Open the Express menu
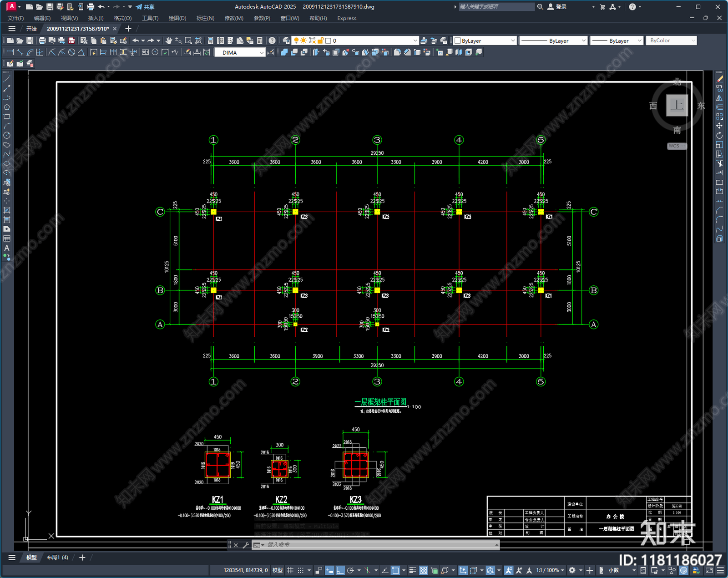 pyautogui.click(x=347, y=18)
